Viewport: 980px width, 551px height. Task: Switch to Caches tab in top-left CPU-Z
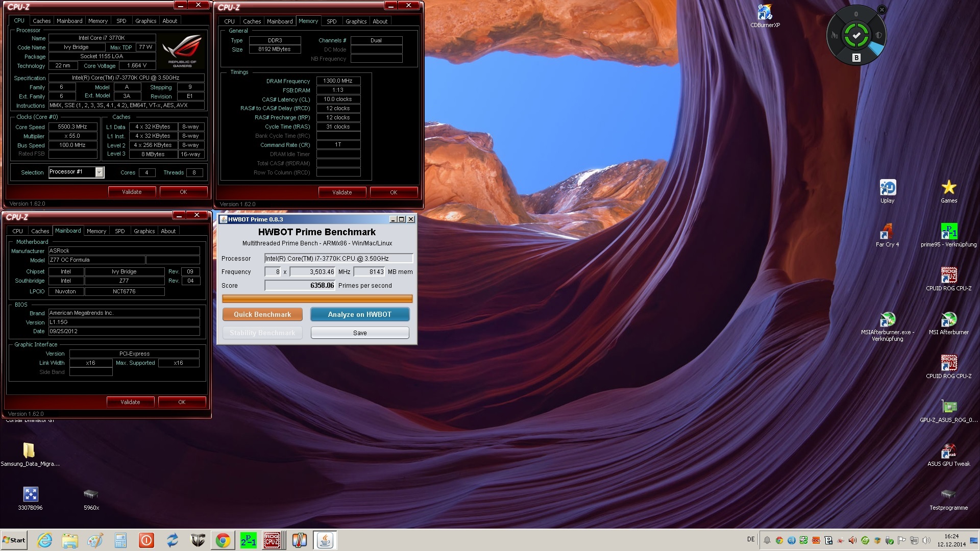(41, 21)
